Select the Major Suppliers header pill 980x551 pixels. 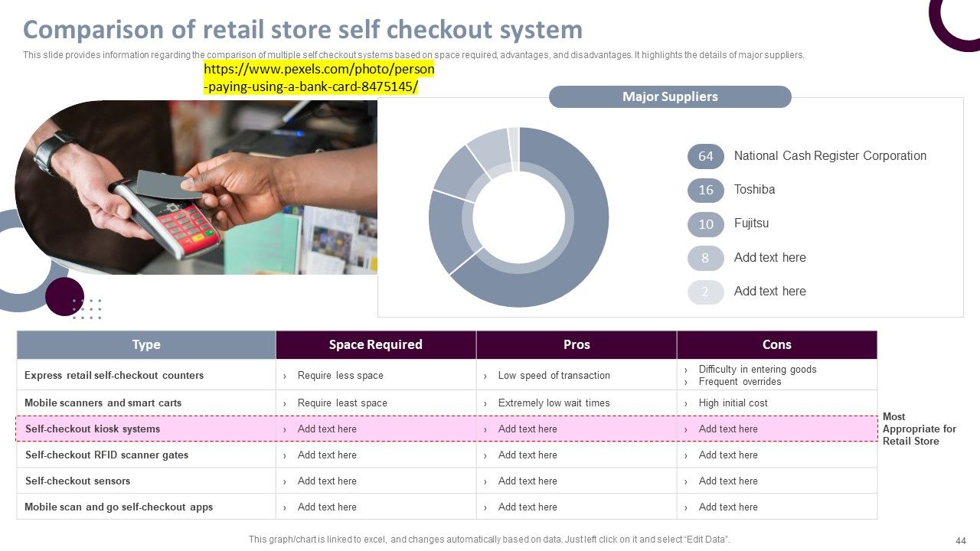pyautogui.click(x=670, y=96)
